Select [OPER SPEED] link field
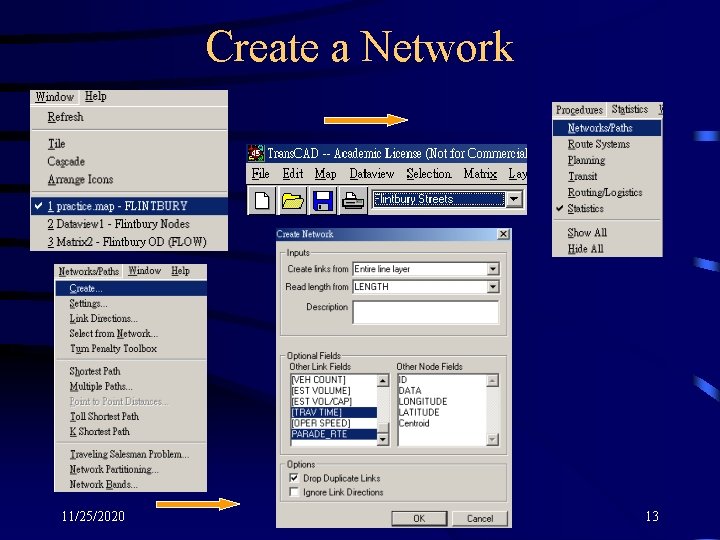Viewport: 720px width, 540px height. (x=334, y=423)
